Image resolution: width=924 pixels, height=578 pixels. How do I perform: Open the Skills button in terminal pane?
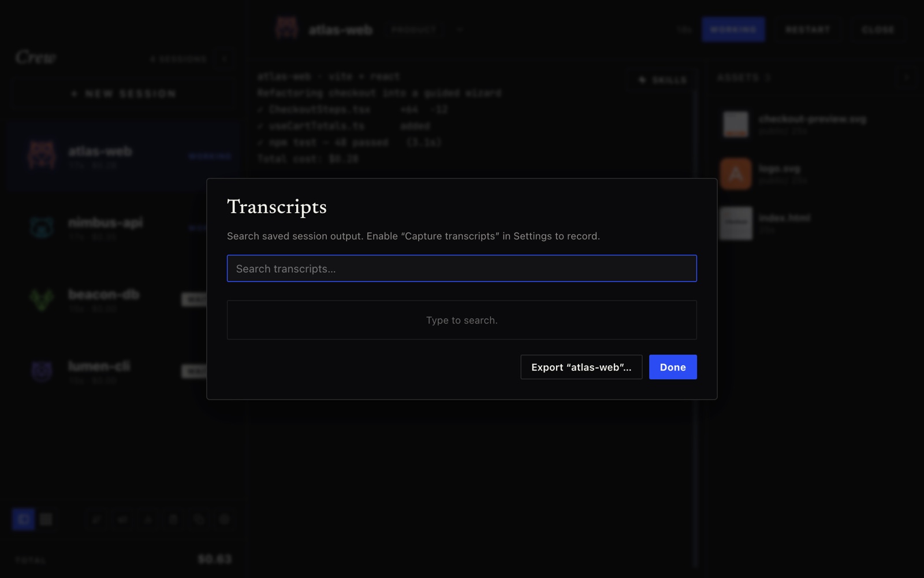pos(662,80)
